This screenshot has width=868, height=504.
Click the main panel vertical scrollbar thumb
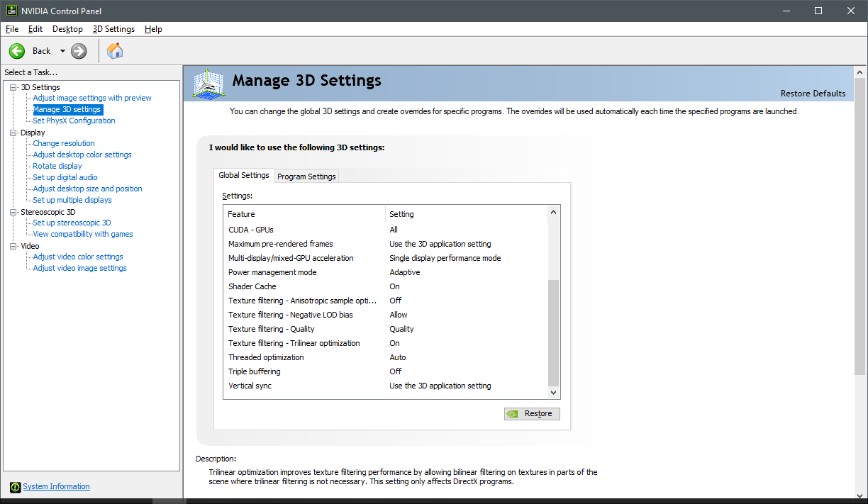860,228
